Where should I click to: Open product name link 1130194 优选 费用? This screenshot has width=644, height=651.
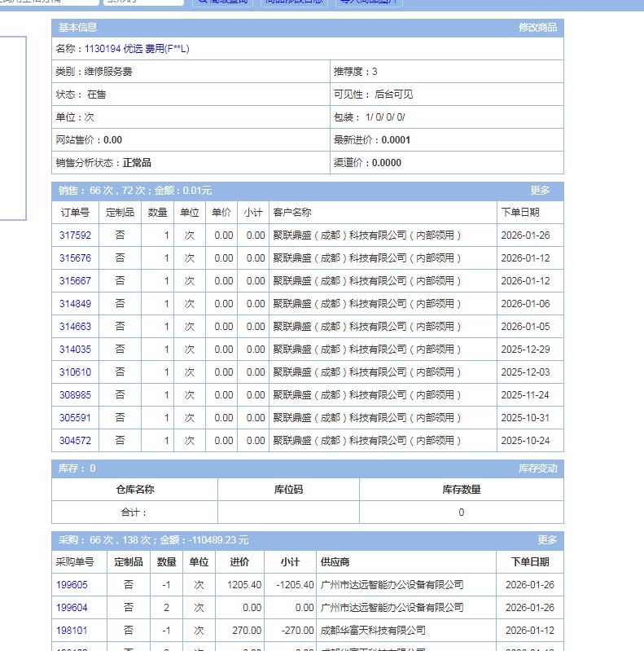click(x=137, y=49)
